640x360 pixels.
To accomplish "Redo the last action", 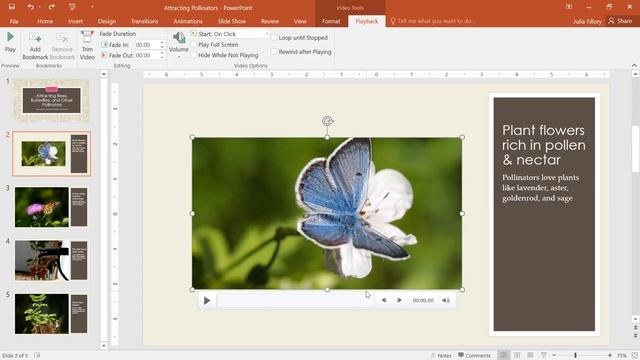I will click(x=51, y=7).
